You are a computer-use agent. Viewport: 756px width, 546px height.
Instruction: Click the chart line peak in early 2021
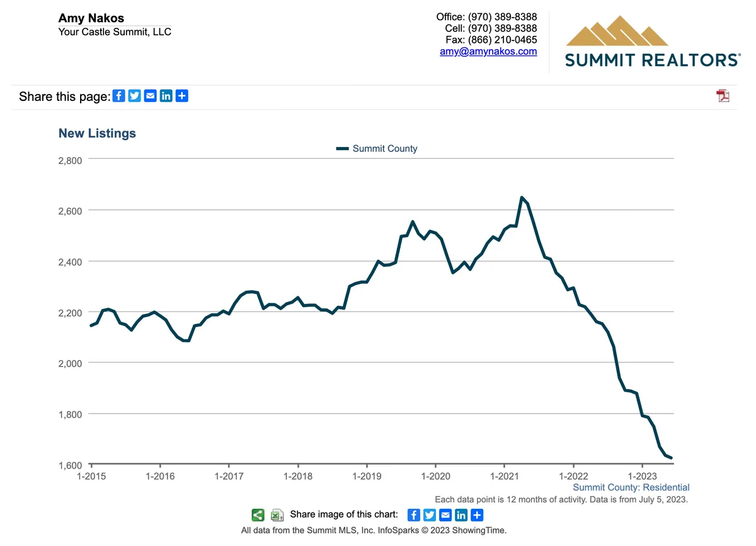tap(522, 198)
